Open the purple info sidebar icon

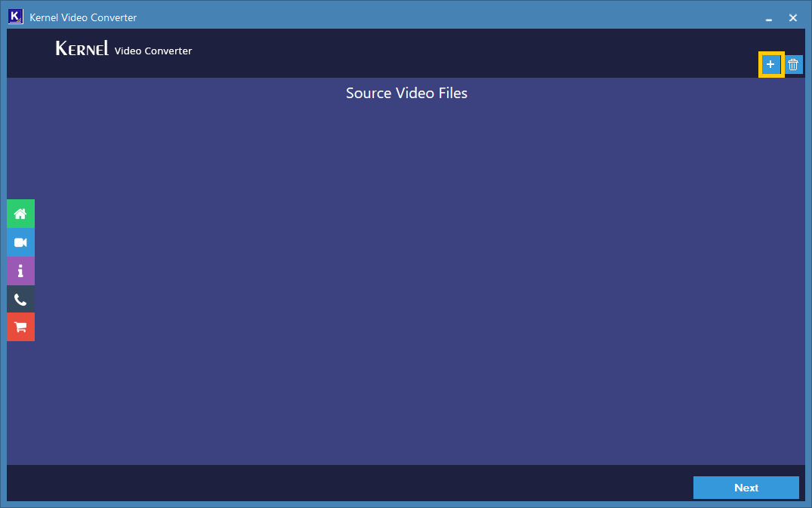point(20,270)
